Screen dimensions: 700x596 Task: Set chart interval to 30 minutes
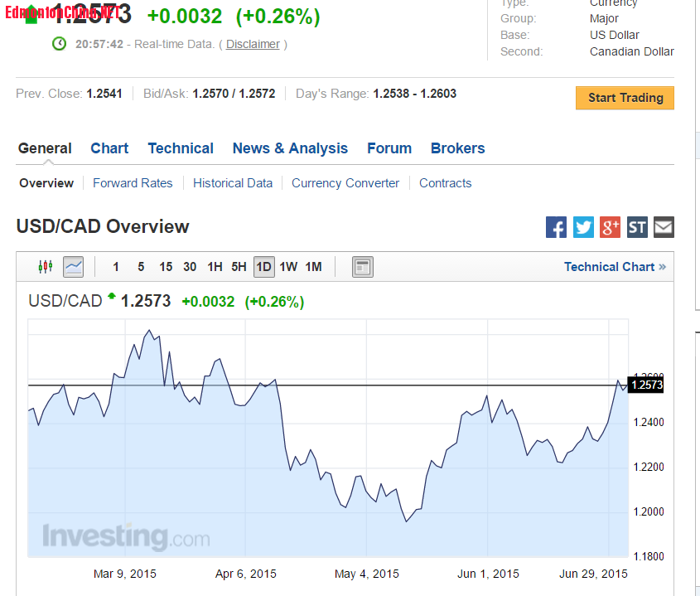coord(190,267)
